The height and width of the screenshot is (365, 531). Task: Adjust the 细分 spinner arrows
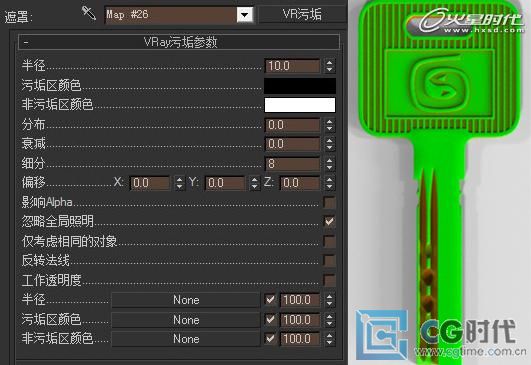[x=329, y=164]
